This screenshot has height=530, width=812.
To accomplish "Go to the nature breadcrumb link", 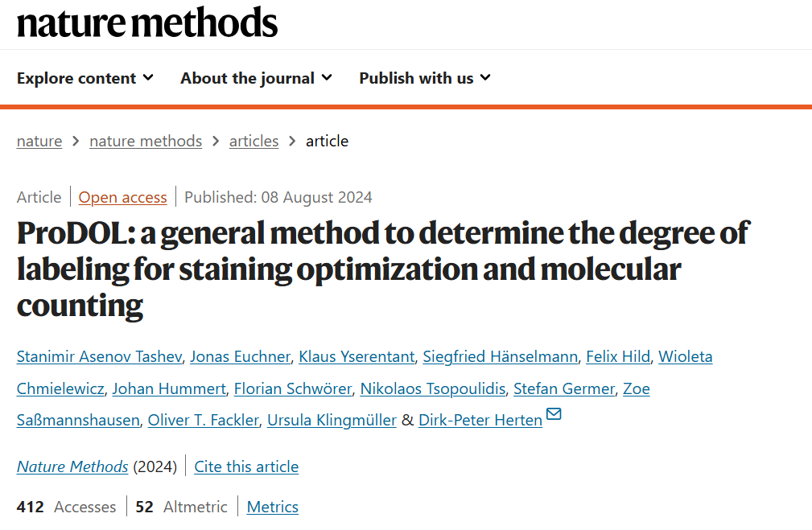I will click(x=39, y=141).
